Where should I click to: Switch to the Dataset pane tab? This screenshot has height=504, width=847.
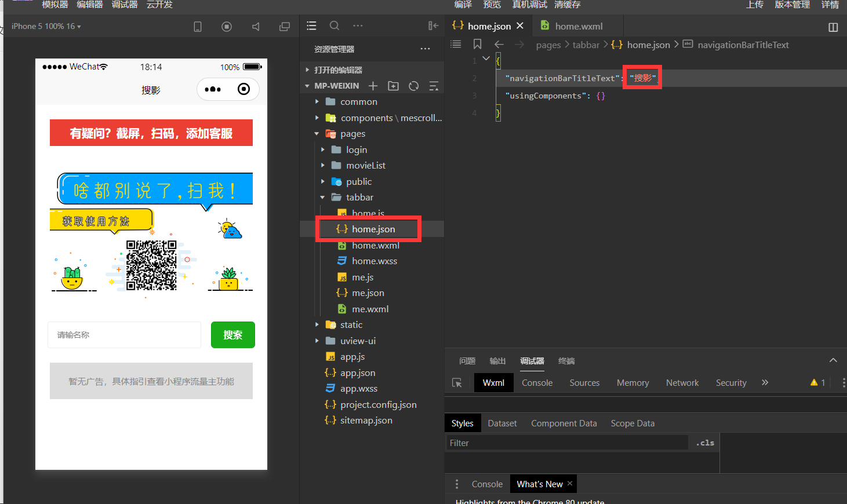coord(502,423)
